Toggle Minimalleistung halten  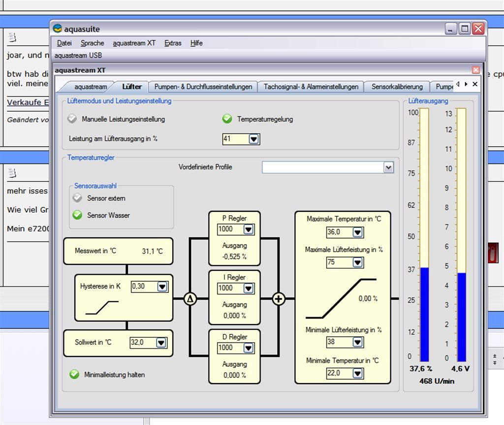point(74,374)
